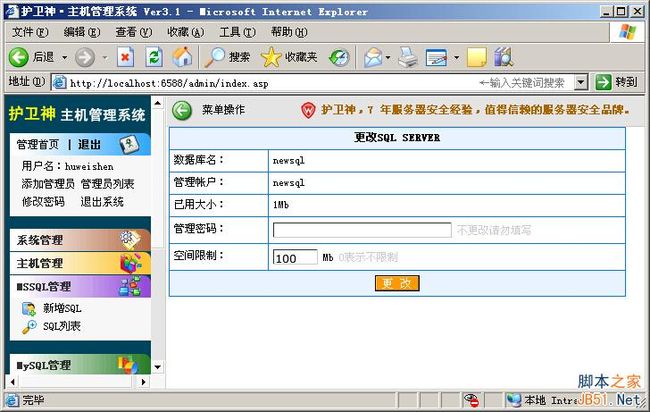Image resolution: width=650 pixels, height=412 pixels.
Task: Click the red shield 护卫神 logo icon
Action: pos(308,110)
